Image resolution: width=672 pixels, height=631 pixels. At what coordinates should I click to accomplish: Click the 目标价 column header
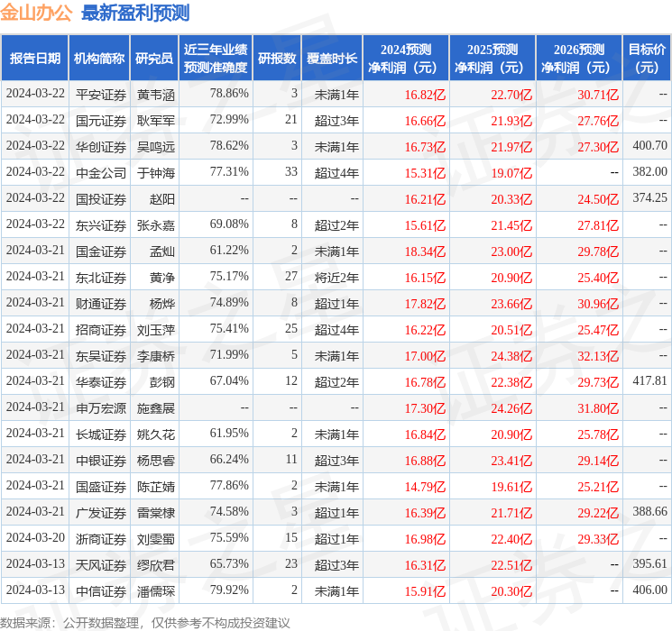coord(647,59)
